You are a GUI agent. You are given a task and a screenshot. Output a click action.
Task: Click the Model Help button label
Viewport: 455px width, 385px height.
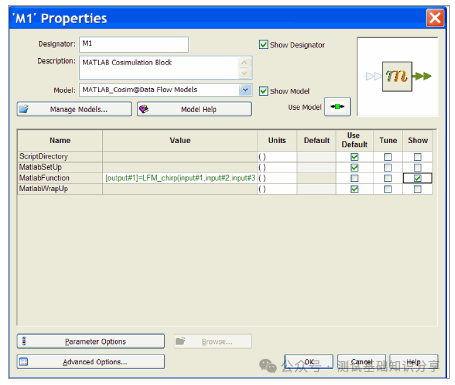point(199,109)
